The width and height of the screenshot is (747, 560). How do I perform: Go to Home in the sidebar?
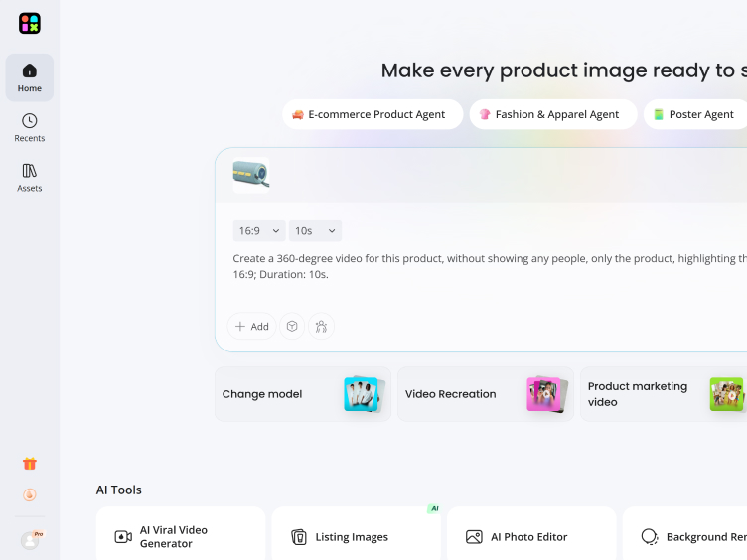point(30,77)
